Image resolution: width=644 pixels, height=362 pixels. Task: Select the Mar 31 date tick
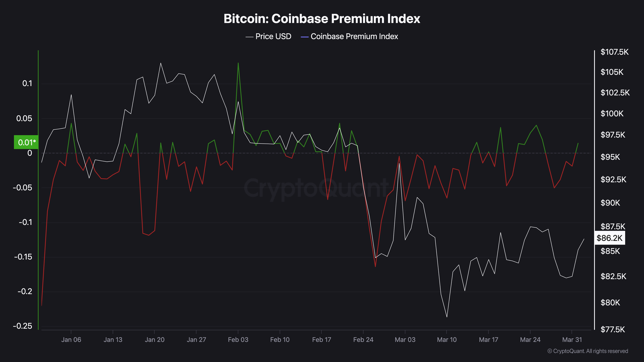click(x=572, y=340)
